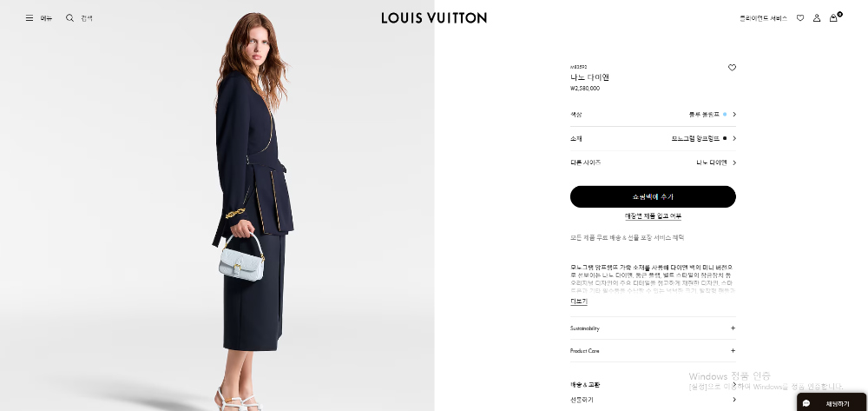The height and width of the screenshot is (411, 868).
Task: Click the read more link under description
Action: [x=578, y=302]
